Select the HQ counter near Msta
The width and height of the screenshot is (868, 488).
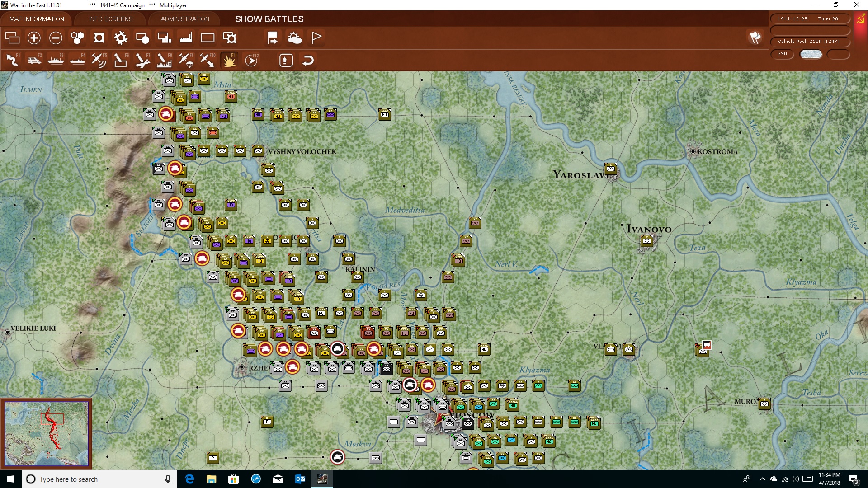click(231, 96)
